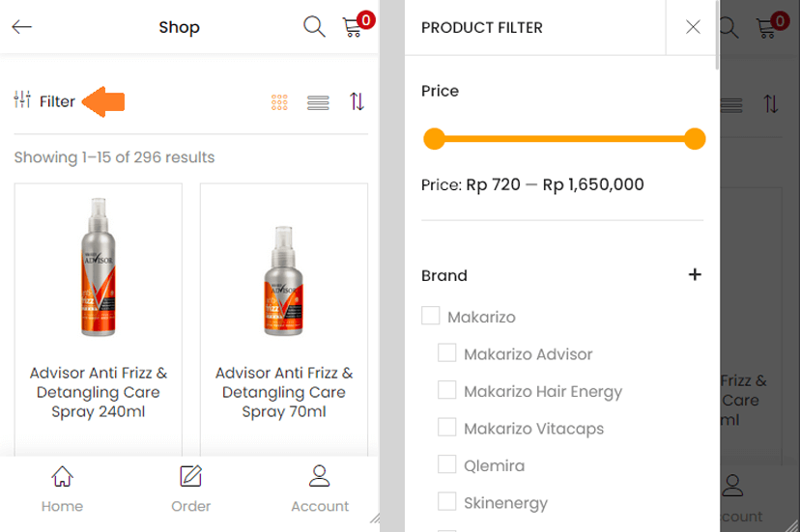Switch to list view layout
This screenshot has width=800, height=532.
pyautogui.click(x=318, y=102)
